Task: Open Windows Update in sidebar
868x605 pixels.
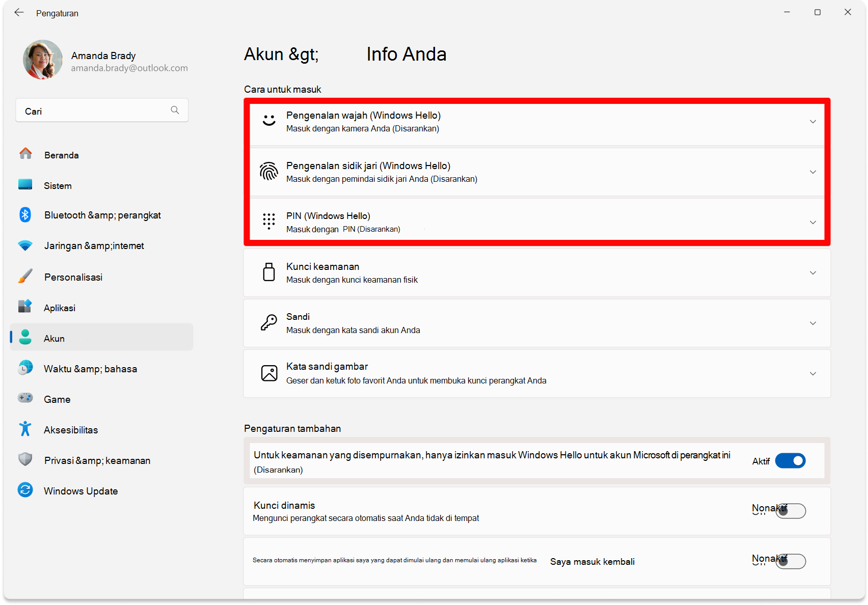Action: 102,491
